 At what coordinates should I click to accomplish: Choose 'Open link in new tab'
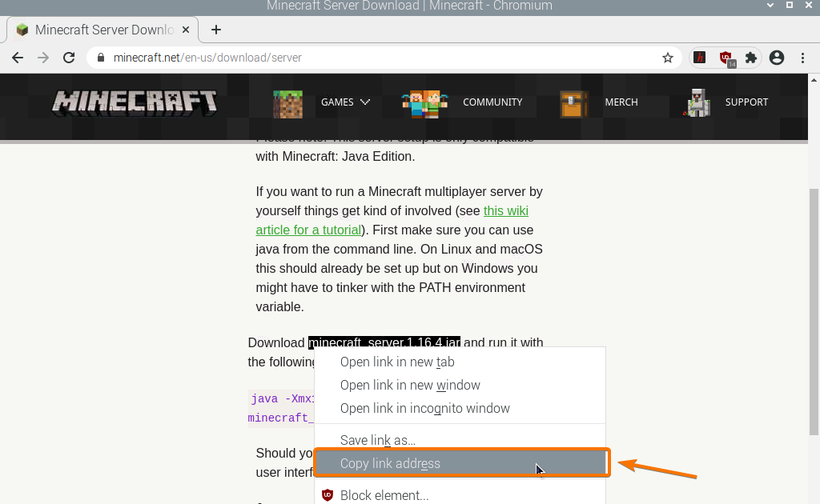point(460,362)
